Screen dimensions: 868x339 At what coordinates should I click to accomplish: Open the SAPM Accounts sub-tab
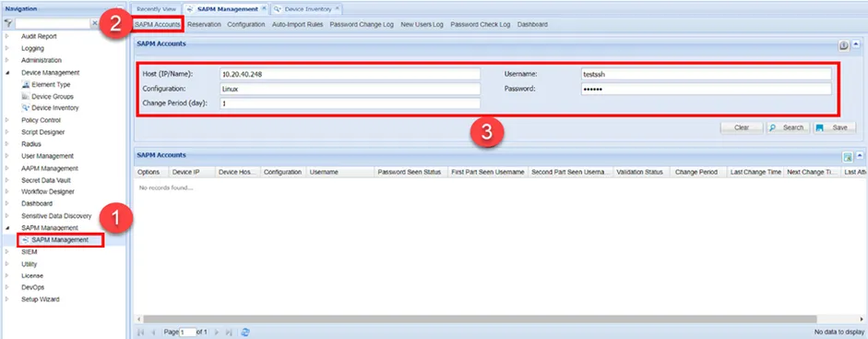click(x=158, y=24)
